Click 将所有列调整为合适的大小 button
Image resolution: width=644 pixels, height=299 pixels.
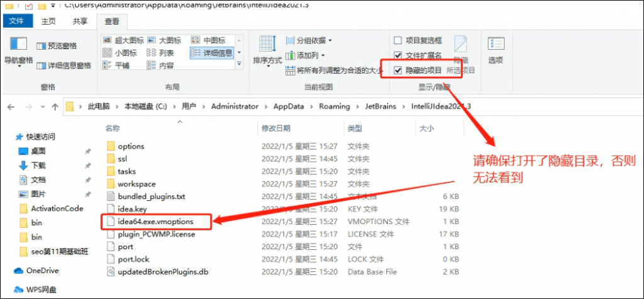[x=333, y=71]
